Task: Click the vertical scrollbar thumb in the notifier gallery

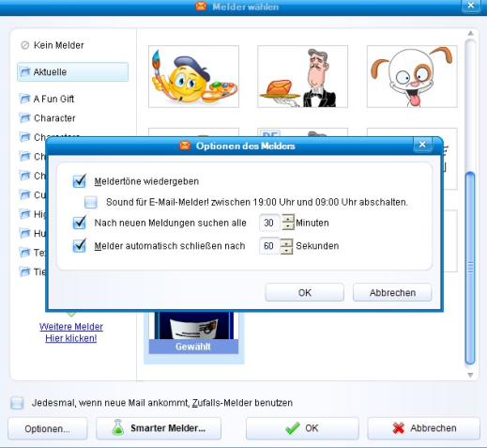Action: point(470,268)
